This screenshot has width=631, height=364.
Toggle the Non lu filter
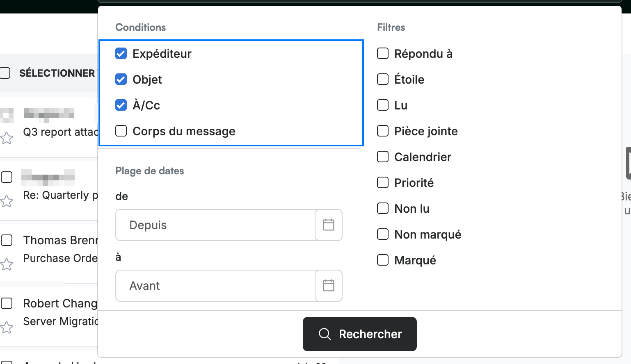tap(383, 209)
